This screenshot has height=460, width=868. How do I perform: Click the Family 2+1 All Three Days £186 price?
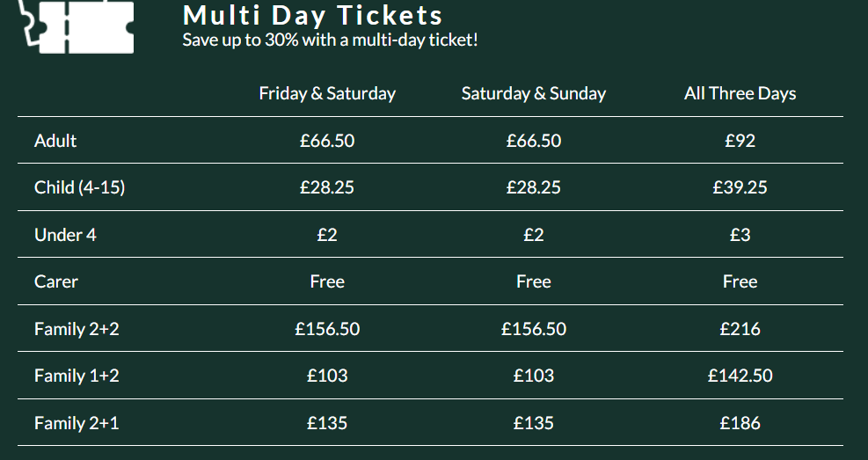click(x=740, y=423)
